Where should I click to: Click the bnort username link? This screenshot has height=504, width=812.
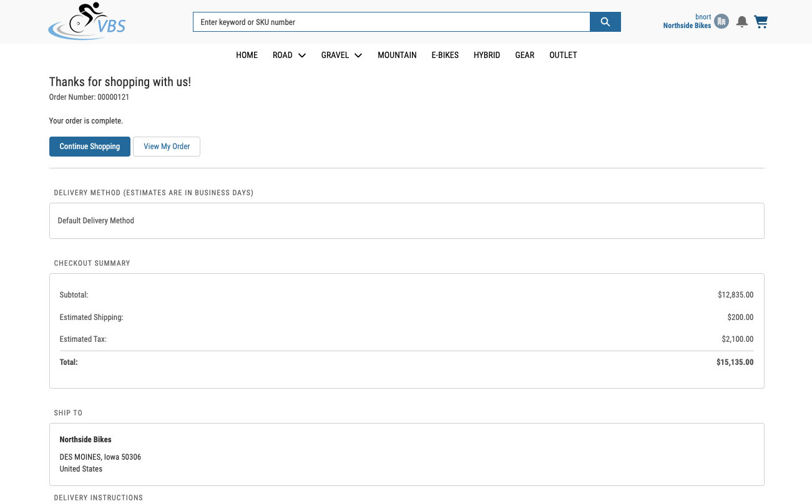pyautogui.click(x=703, y=17)
